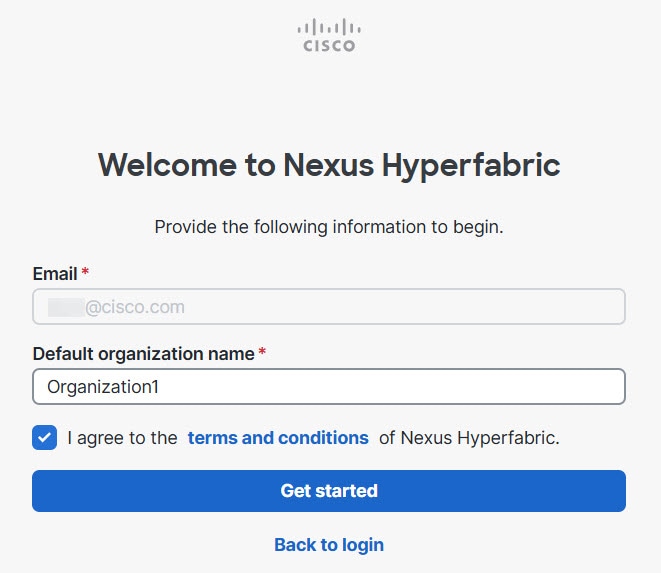Click the 'of Nexus Hyperfabric.' text
The width and height of the screenshot is (661, 573).
tap(469, 438)
